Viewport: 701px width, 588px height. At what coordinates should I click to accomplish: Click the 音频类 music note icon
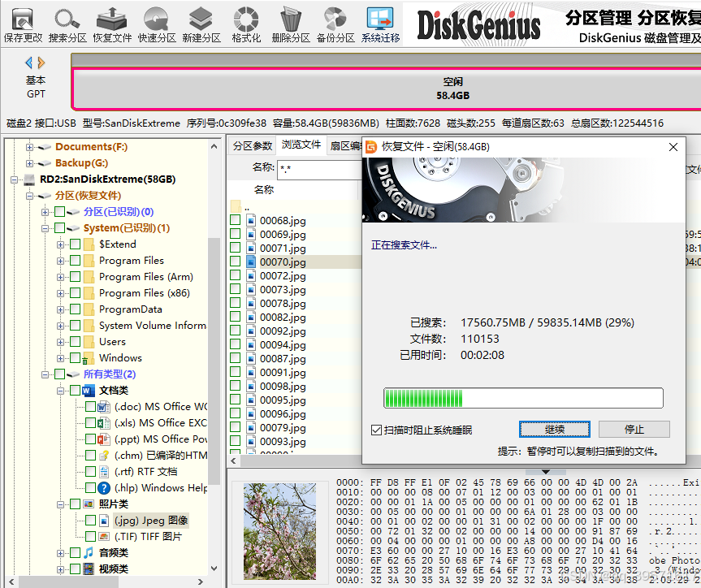(x=89, y=553)
